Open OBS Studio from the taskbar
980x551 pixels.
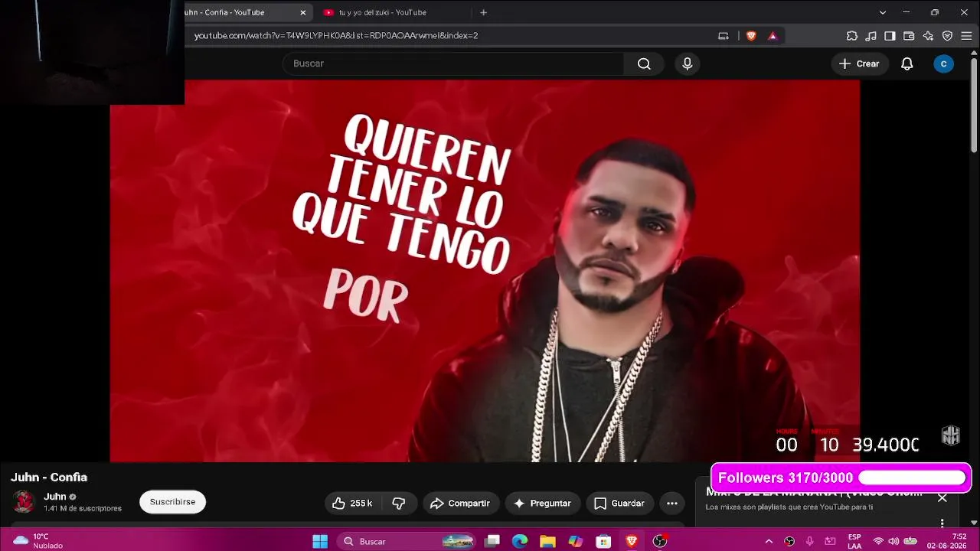point(660,541)
